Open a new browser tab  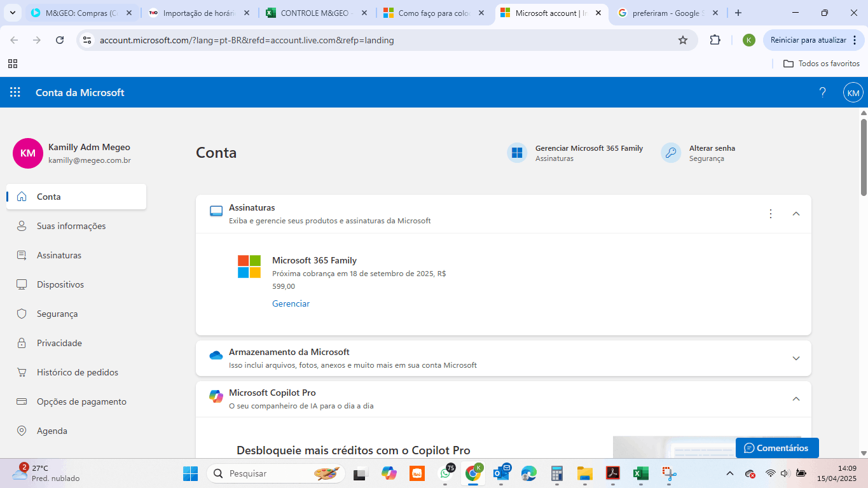point(738,13)
